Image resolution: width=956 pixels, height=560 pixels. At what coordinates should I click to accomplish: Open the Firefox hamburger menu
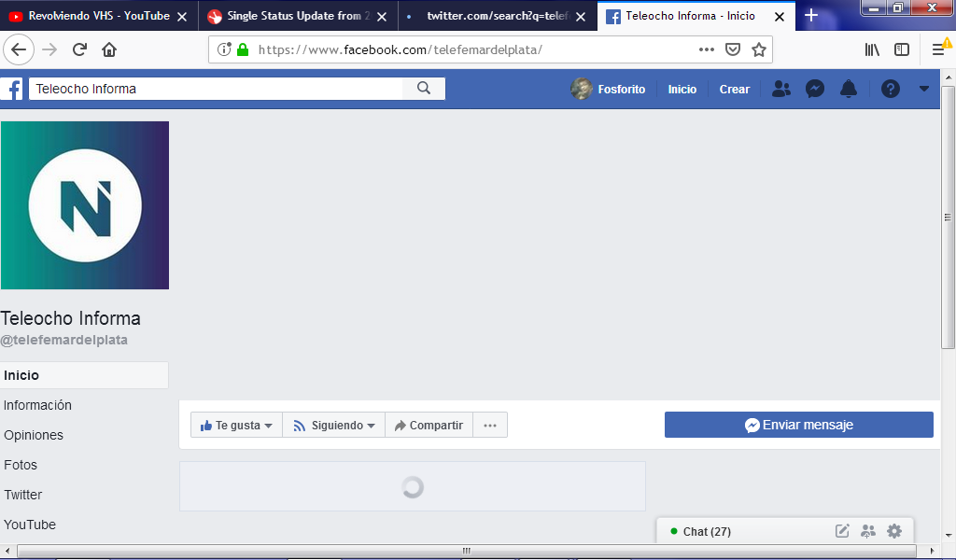click(938, 49)
